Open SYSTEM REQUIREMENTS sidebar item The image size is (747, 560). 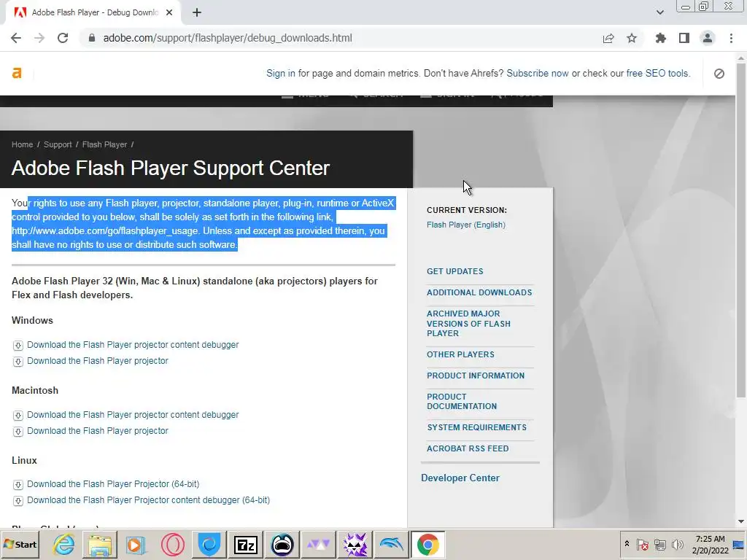point(477,427)
